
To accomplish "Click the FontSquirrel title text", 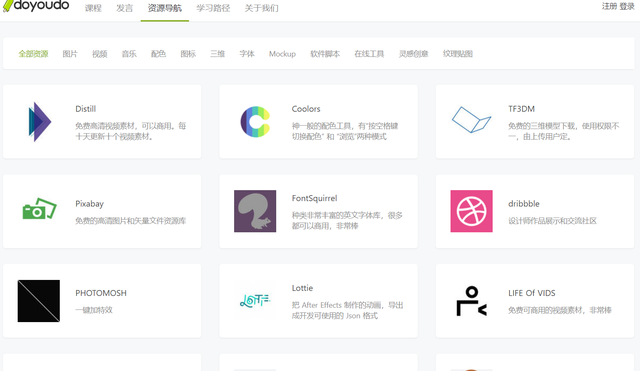I will pos(315,198).
